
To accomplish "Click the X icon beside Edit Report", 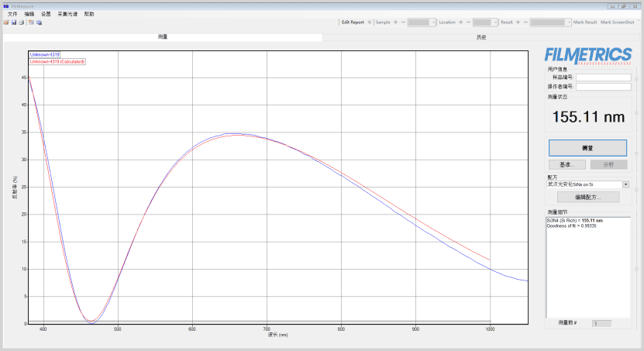I will [370, 22].
